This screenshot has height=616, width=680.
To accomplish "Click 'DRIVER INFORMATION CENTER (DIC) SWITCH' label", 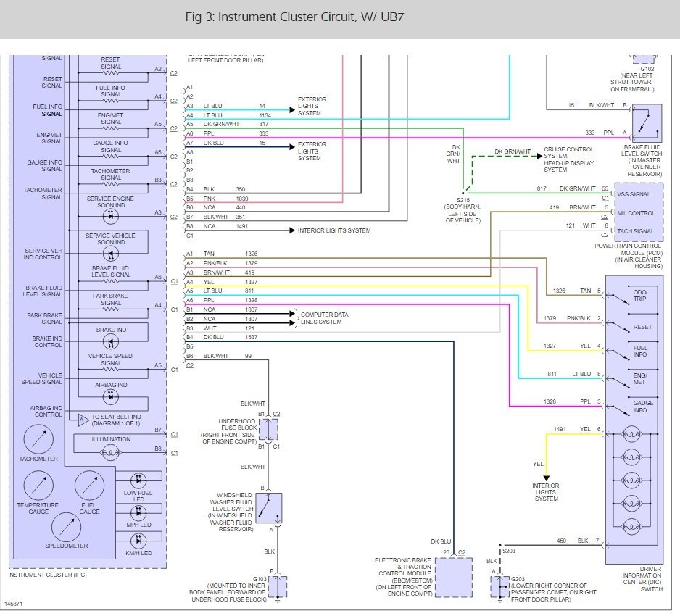I will tap(642, 579).
